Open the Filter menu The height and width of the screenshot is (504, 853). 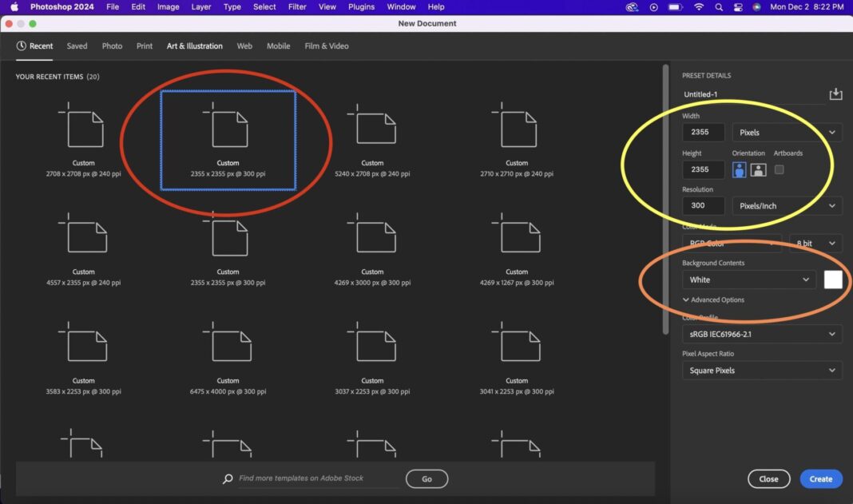(x=297, y=6)
